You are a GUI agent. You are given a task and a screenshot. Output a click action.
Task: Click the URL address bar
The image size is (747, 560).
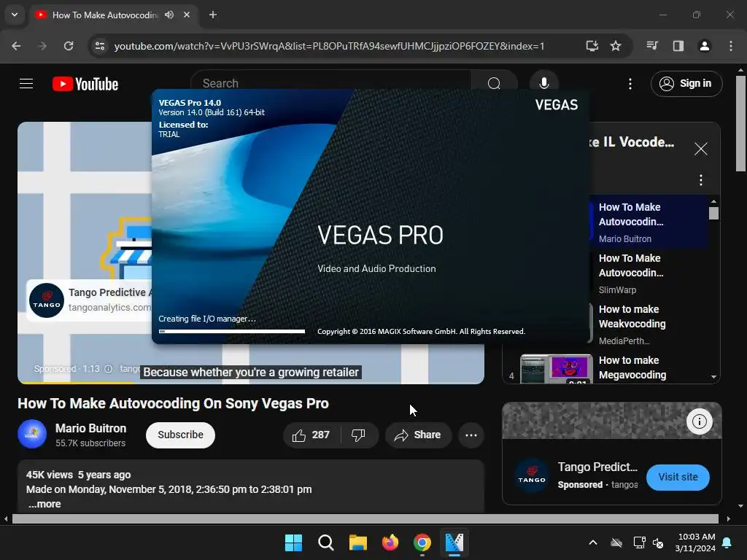pos(329,46)
